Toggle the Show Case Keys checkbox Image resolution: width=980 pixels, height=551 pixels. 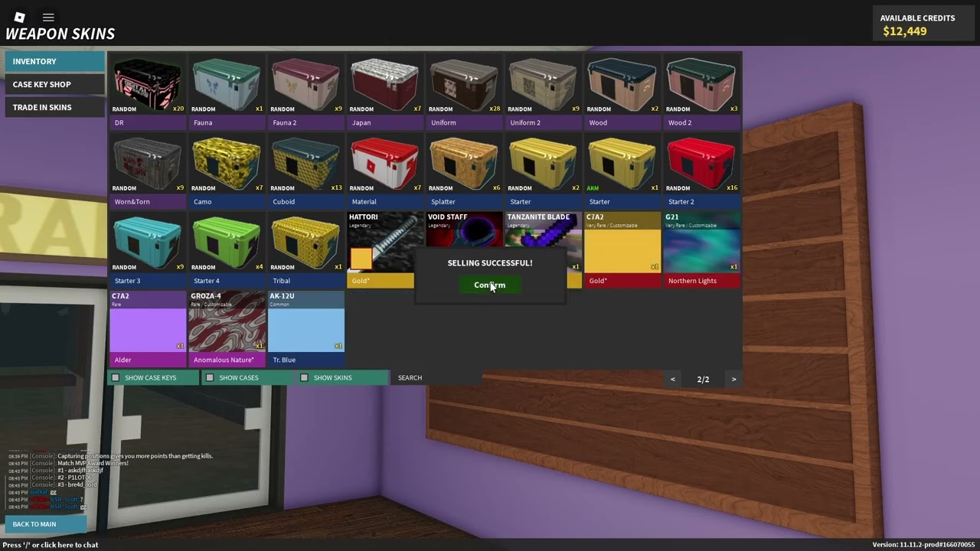116,377
